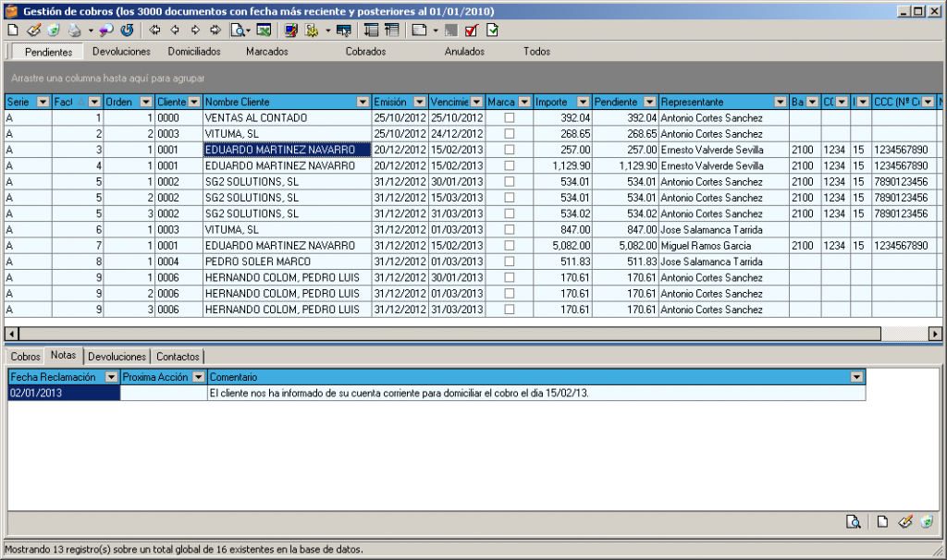Go to the first record using the toolbar arrow
The image size is (947, 560).
point(154,30)
